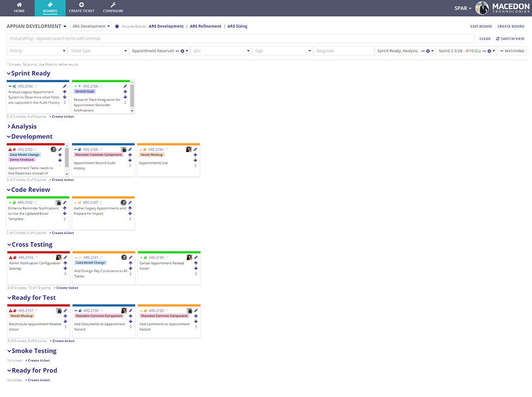Focus the Find anything search field
Screen dimensions: 532x397
coord(240,39)
